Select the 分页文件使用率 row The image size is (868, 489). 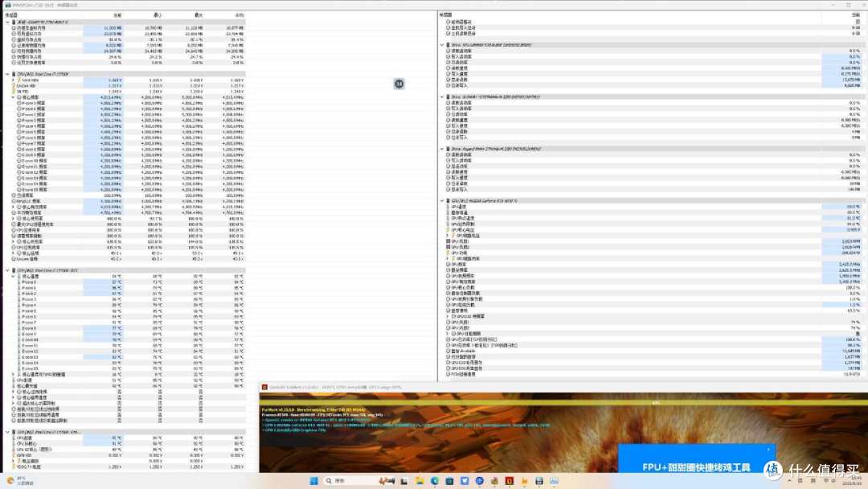125,63
